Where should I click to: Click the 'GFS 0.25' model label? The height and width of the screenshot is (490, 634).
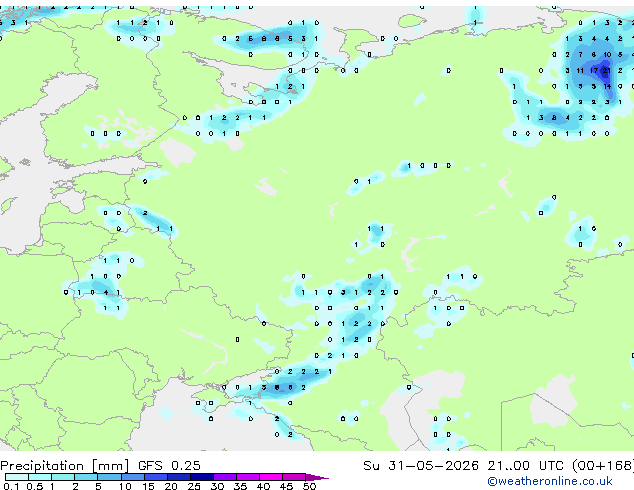tap(169, 466)
